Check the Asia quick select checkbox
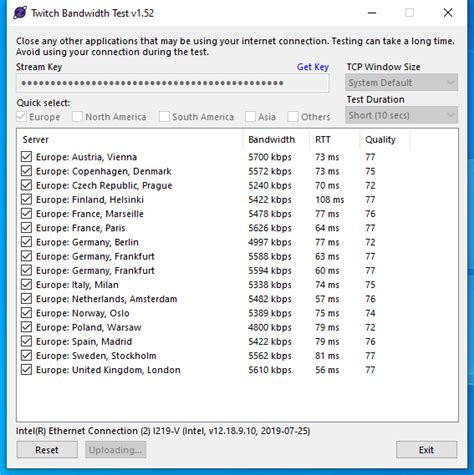 250,117
